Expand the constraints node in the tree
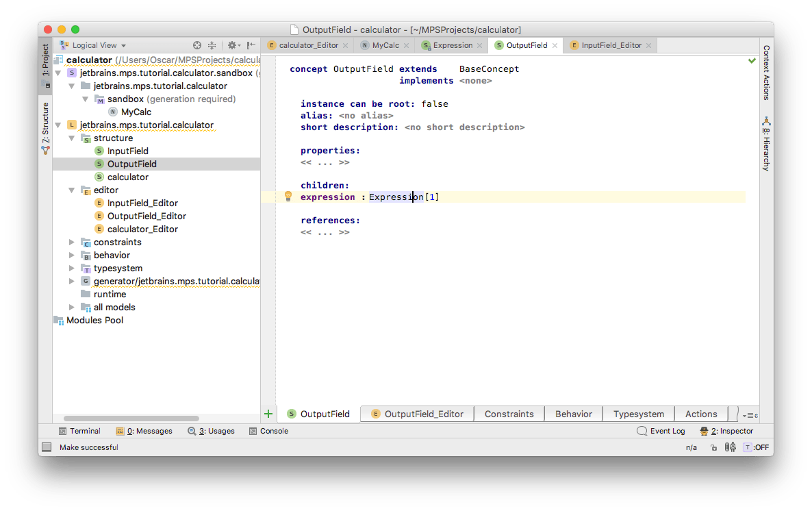This screenshot has height=511, width=812. (x=72, y=242)
